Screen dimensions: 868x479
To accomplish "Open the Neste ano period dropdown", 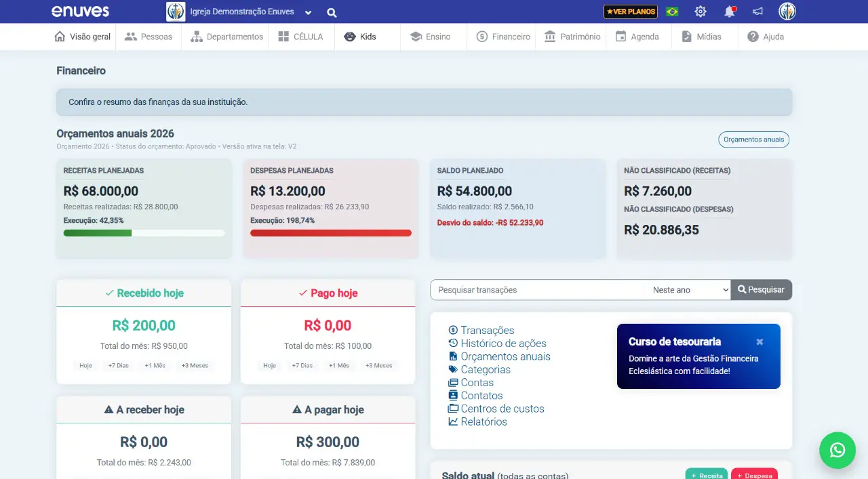I will (x=688, y=290).
